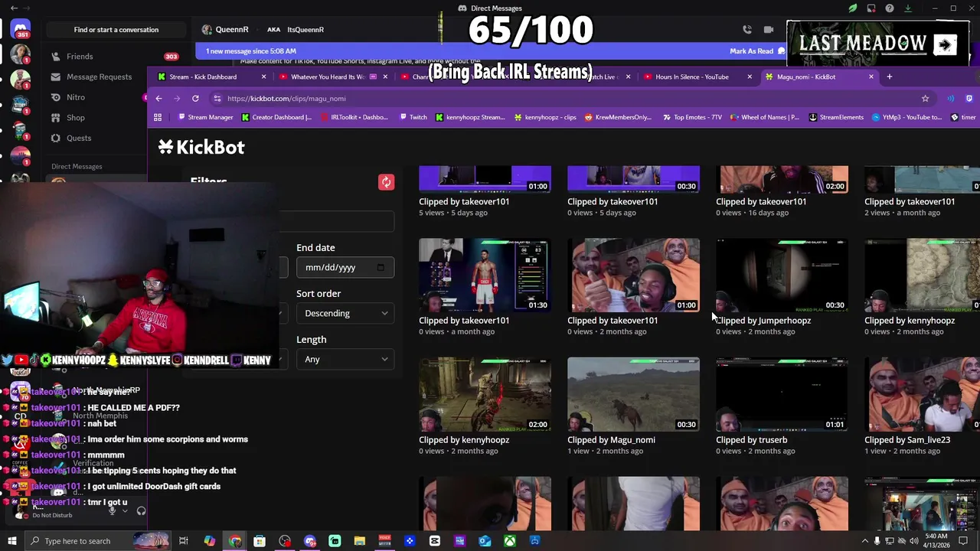
Task: Open browser apps grid icon
Action: click(158, 118)
